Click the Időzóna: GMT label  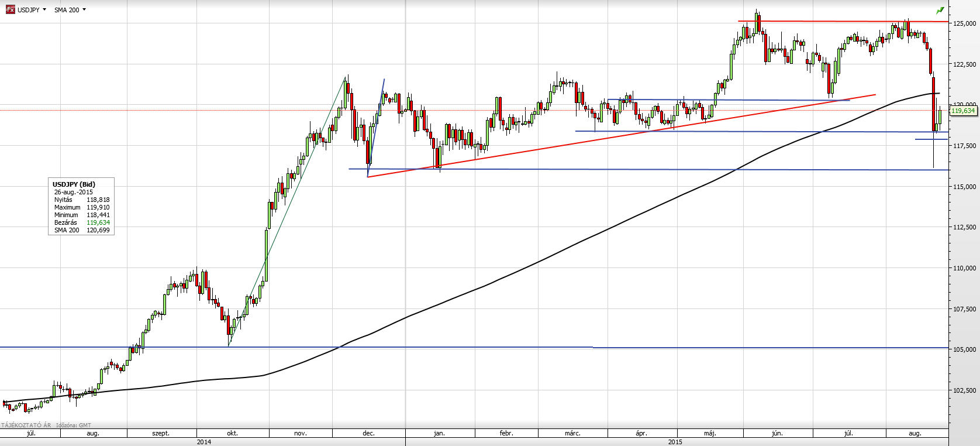(74, 426)
